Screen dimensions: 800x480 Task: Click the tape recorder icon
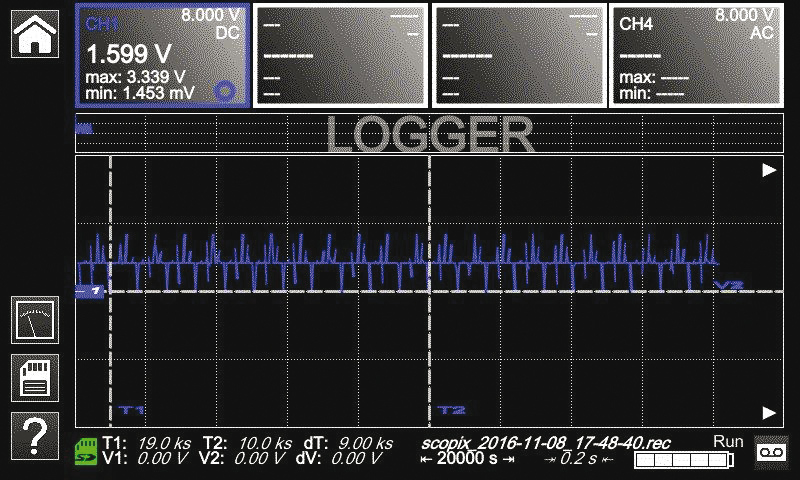point(769,452)
